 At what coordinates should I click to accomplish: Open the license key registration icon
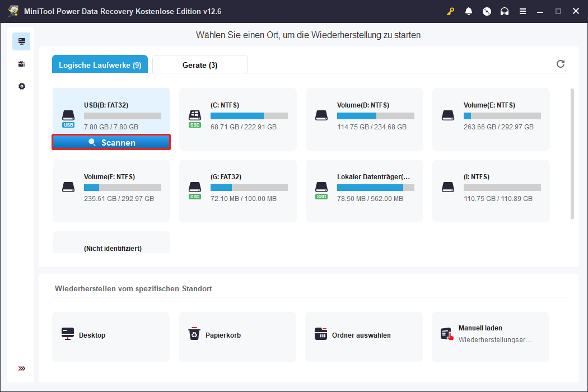[x=450, y=11]
